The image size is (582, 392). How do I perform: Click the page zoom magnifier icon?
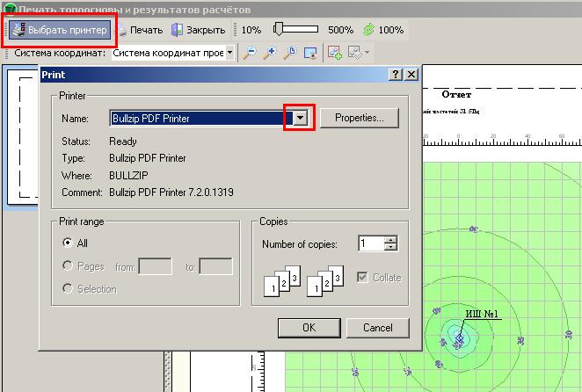tap(290, 54)
